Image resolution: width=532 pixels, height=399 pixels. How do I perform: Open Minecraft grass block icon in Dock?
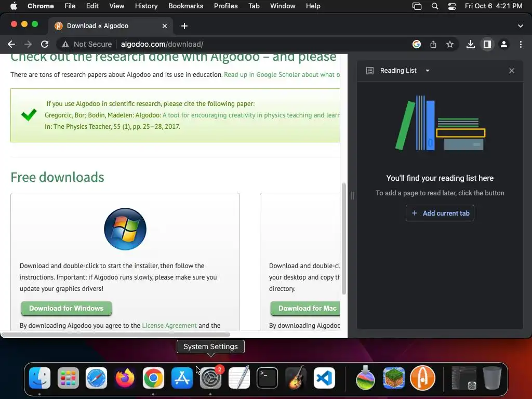pyautogui.click(x=394, y=378)
